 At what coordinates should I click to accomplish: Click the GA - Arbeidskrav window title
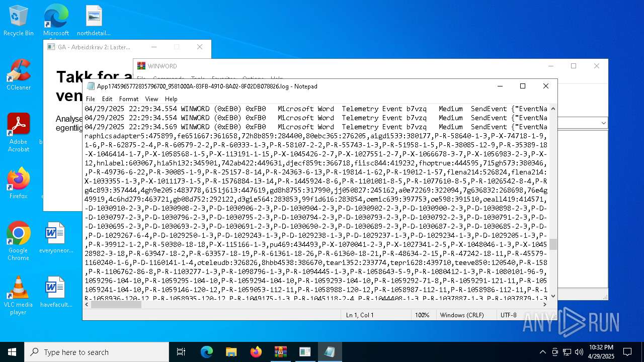(x=94, y=47)
